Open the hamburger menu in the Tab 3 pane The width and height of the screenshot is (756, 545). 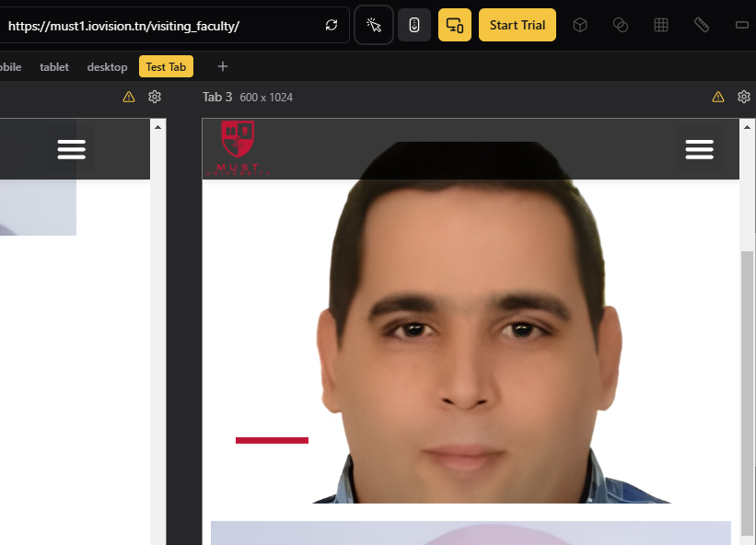click(700, 149)
